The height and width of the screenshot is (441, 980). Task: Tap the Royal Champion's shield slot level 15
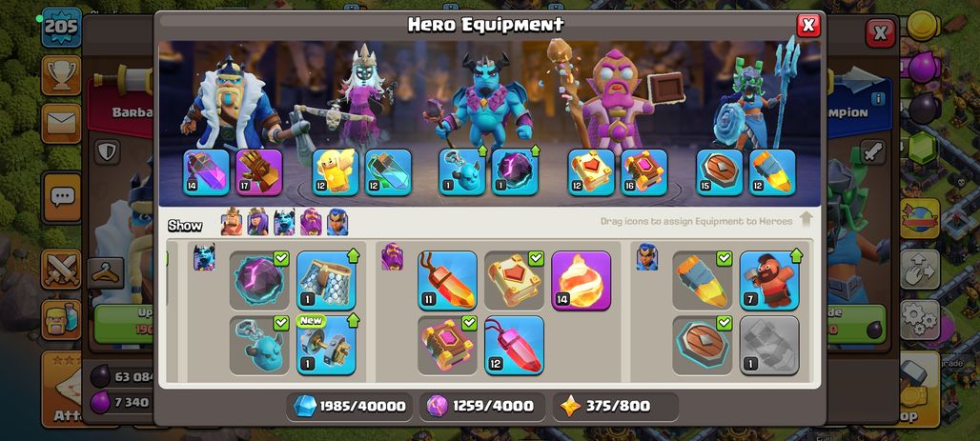(x=720, y=171)
